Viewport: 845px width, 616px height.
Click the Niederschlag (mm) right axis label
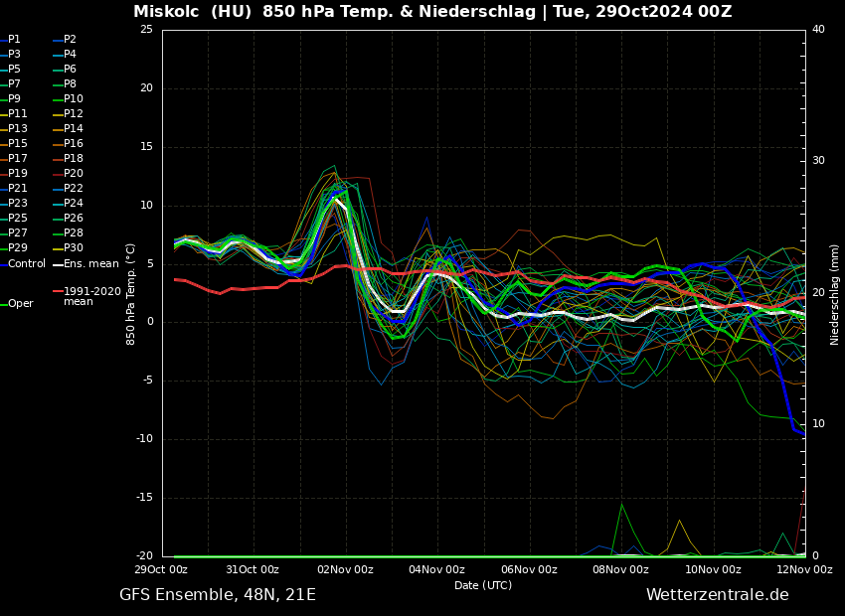(835, 294)
